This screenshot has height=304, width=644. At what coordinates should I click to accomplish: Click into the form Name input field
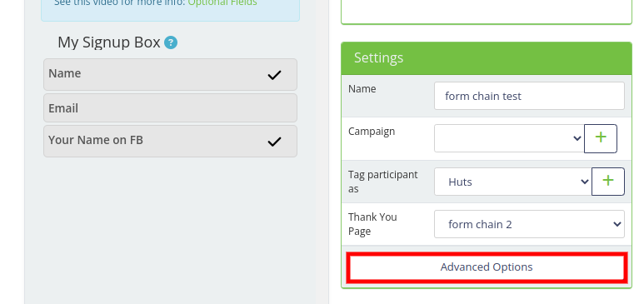[529, 96]
